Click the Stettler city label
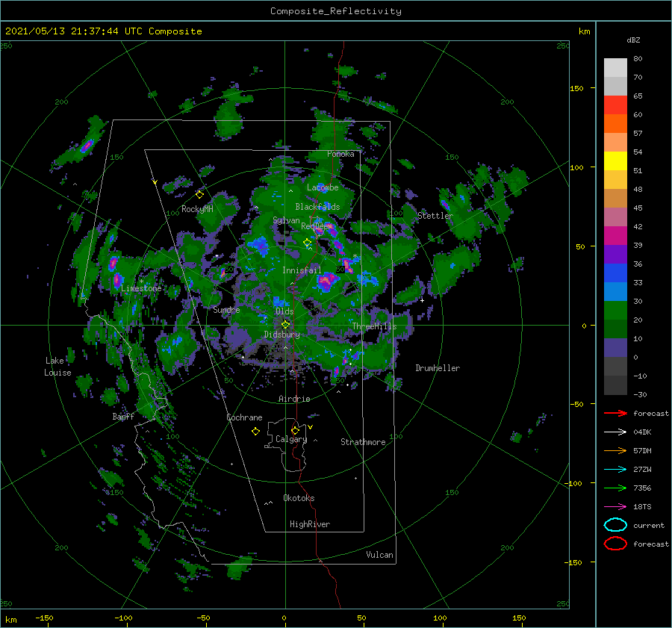 coord(435,216)
